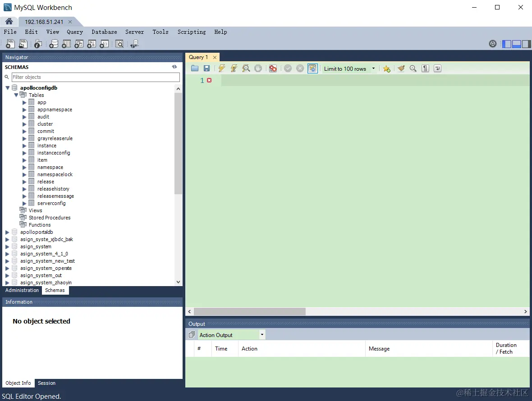
Task: Open SQL script file toolbar icon
Action: click(23, 44)
